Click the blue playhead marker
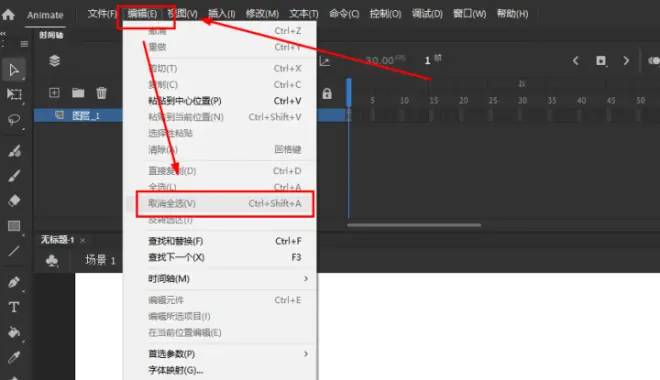Image resolution: width=660 pixels, height=380 pixels. point(349,93)
